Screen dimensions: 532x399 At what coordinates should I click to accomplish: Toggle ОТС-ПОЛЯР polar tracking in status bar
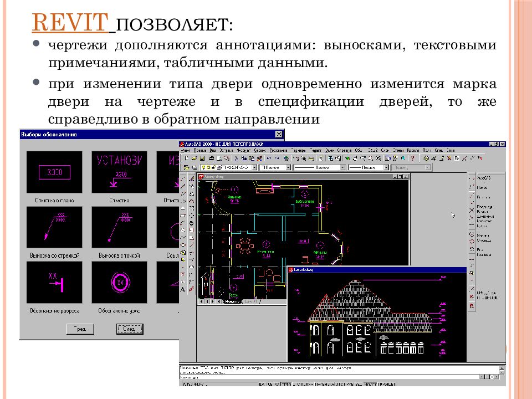(304, 384)
